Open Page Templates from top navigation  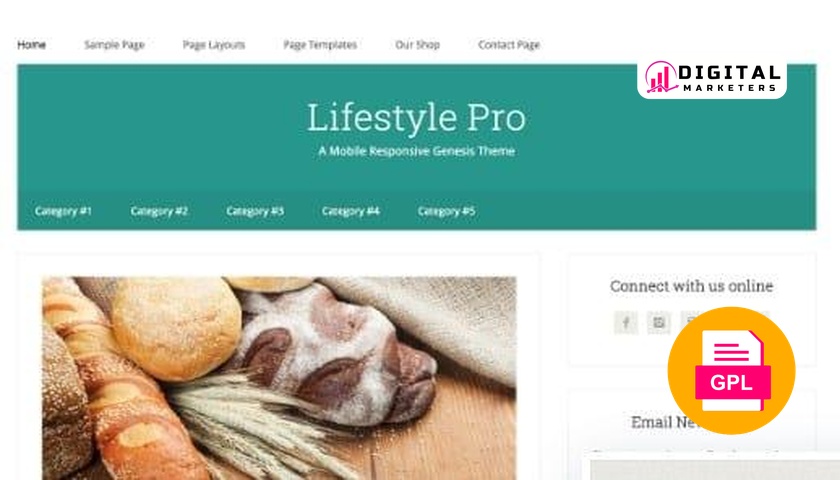(x=320, y=45)
